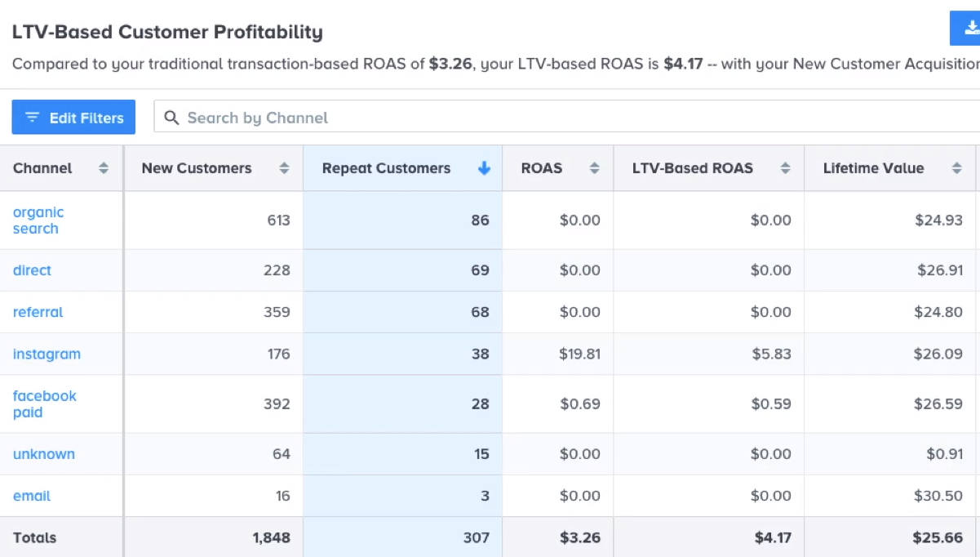Open the Edit Filters button
The width and height of the screenshot is (980, 557).
coord(73,118)
